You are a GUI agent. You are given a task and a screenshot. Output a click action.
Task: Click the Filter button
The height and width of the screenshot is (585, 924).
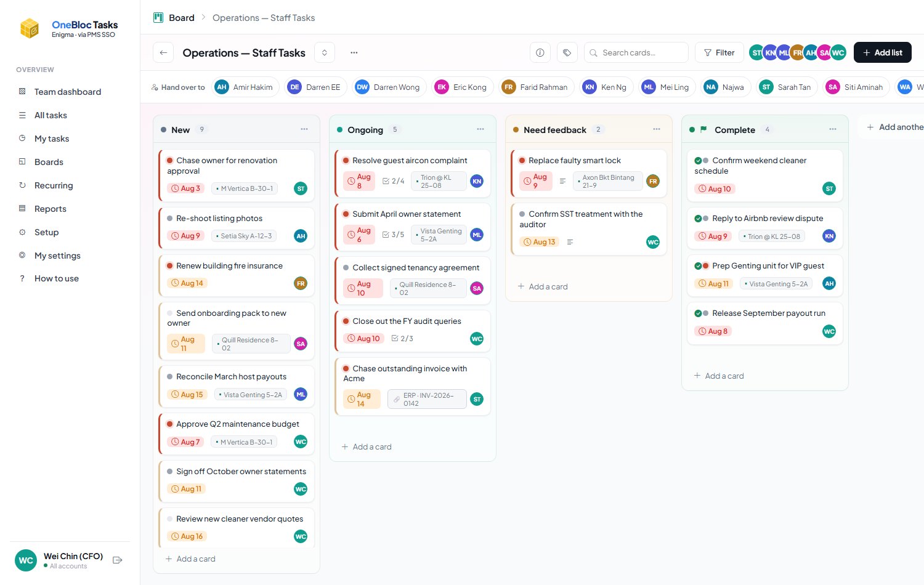719,53
